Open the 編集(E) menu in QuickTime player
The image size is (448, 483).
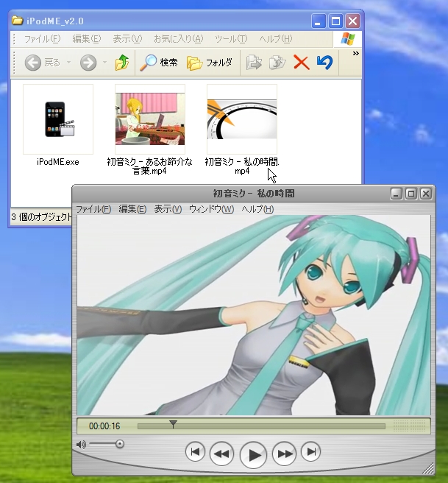132,209
